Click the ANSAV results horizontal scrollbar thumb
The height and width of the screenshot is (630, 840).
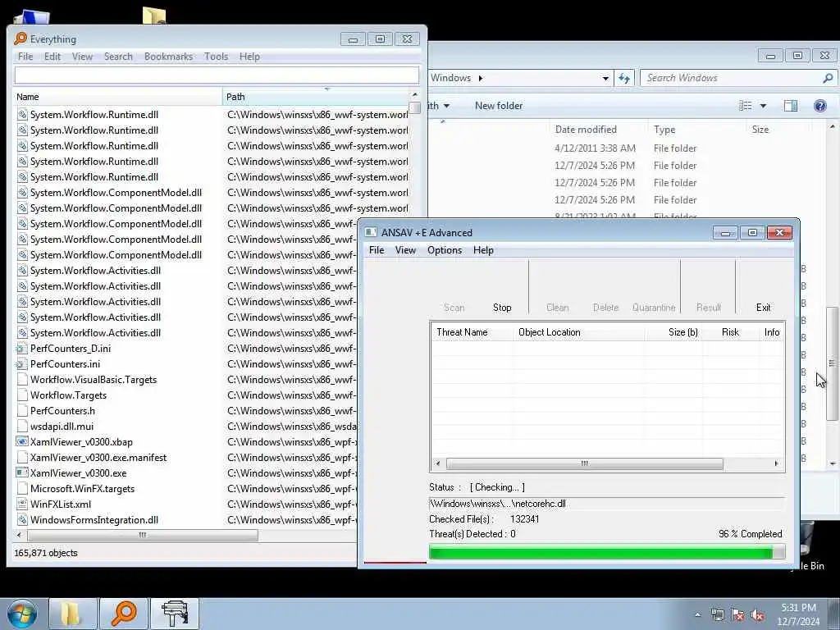[x=584, y=463]
